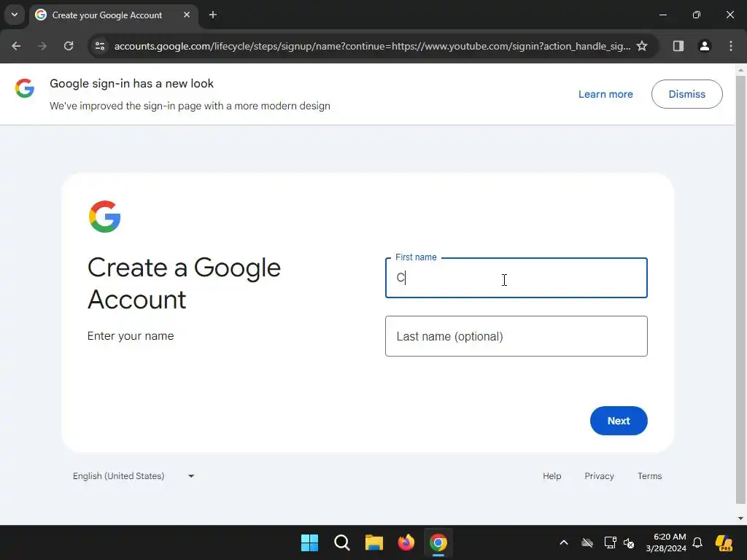This screenshot has height=560, width=747.
Task: View site information icon in address bar
Action: coord(100,46)
